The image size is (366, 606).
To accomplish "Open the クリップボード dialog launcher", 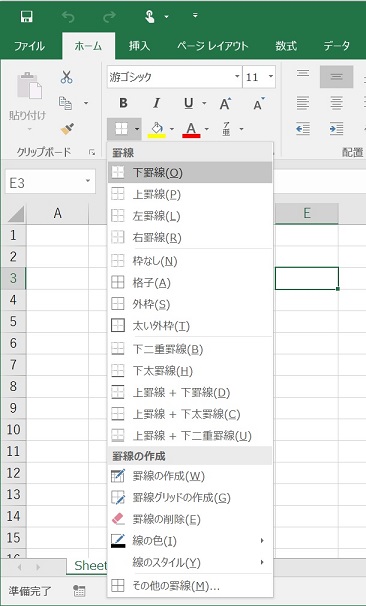I will 92,153.
